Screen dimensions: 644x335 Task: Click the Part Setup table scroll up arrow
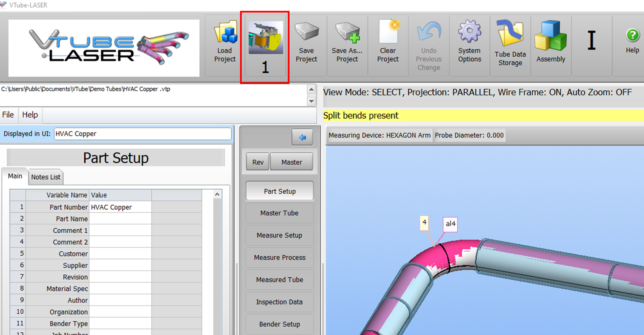[217, 194]
